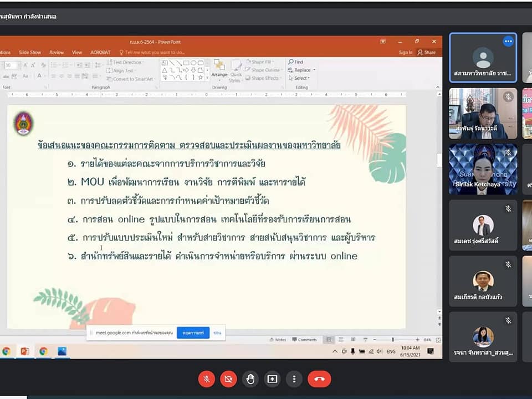Expand the Replace dropdown arrow
Viewport: 532px width, 399px height.
[314, 70]
